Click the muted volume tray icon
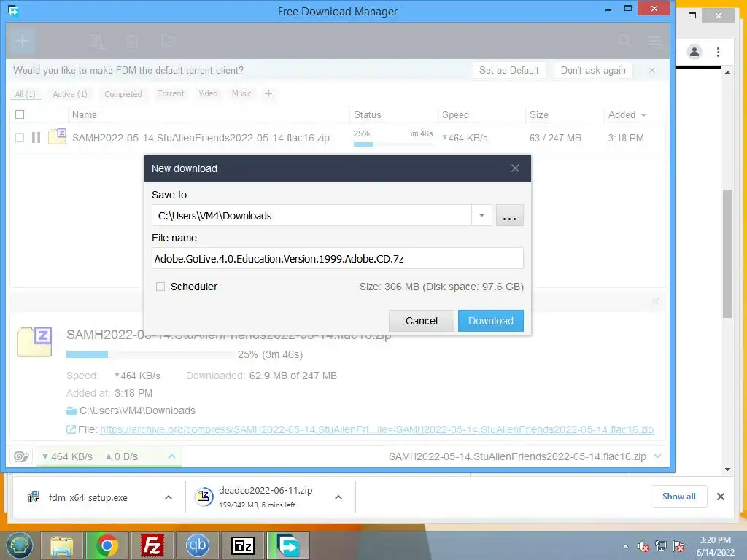Screen dimensions: 747x560 [643, 547]
